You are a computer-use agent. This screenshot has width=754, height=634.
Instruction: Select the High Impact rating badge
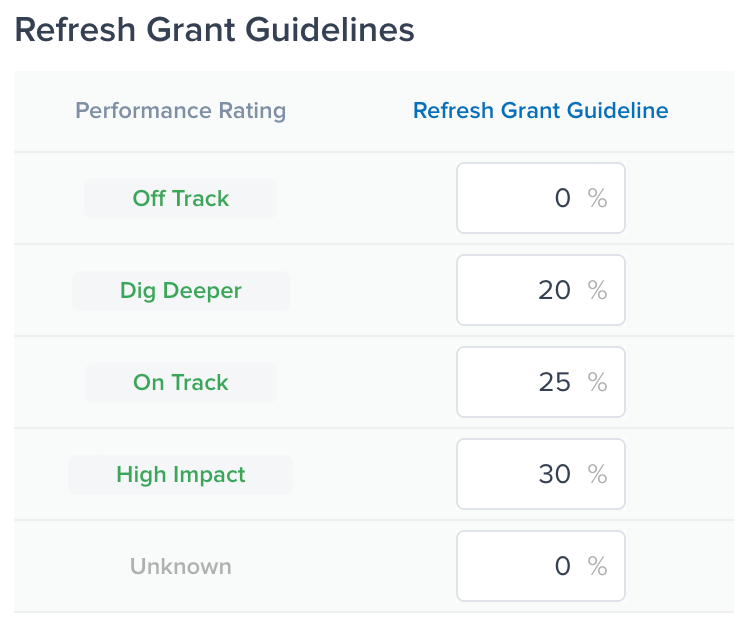pyautogui.click(x=181, y=474)
